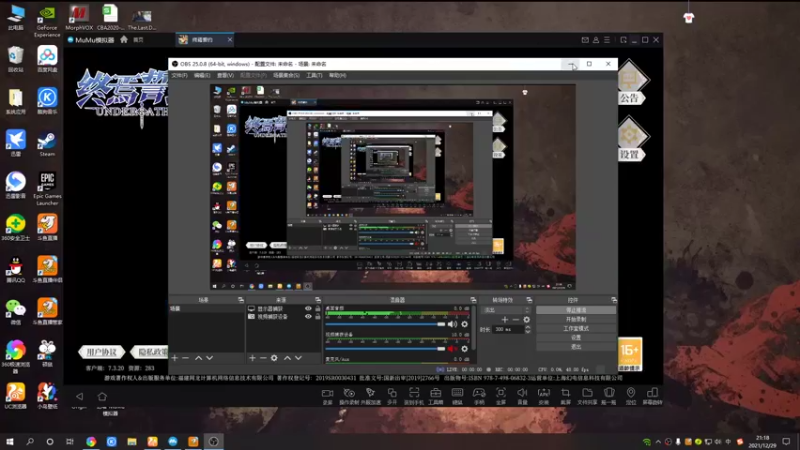Viewport: 800px width, 450px height.
Task: Pop out the Scenes dock panel
Action: pos(241,300)
